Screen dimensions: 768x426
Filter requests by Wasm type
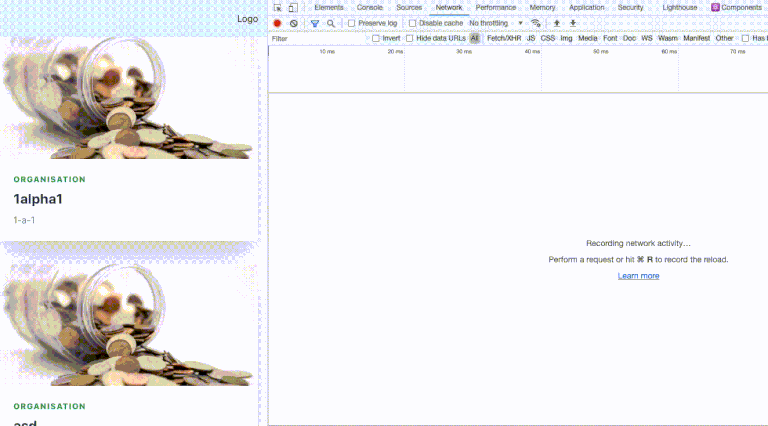click(668, 38)
